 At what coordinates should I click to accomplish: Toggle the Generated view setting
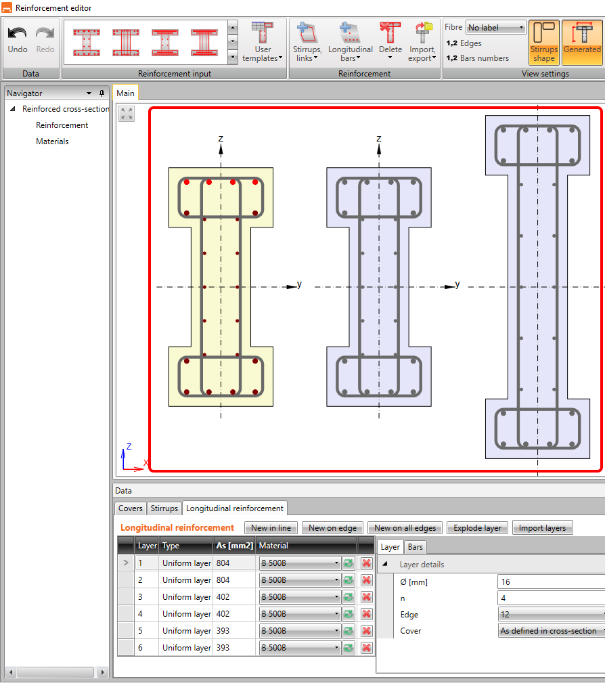[x=582, y=42]
